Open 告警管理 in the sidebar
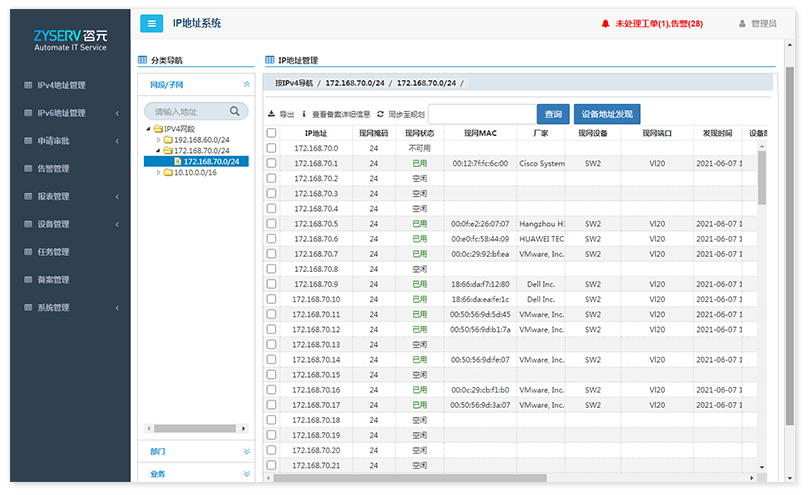This screenshot has width=808, height=495. point(53,169)
